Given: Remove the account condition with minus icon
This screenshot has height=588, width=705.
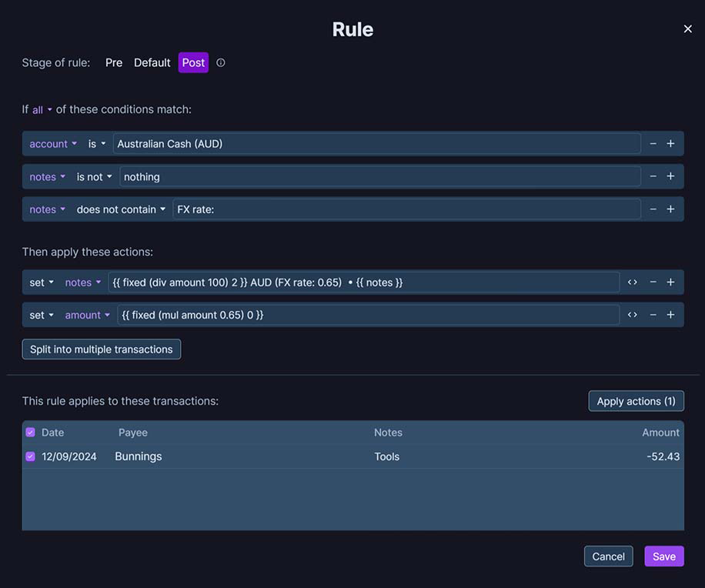Looking at the screenshot, I should (x=653, y=144).
